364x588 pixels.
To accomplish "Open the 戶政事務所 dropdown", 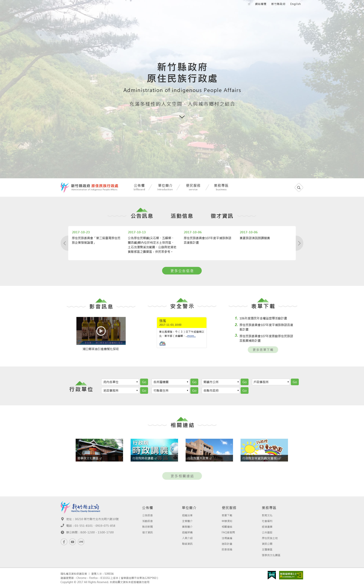I will pos(271,382).
